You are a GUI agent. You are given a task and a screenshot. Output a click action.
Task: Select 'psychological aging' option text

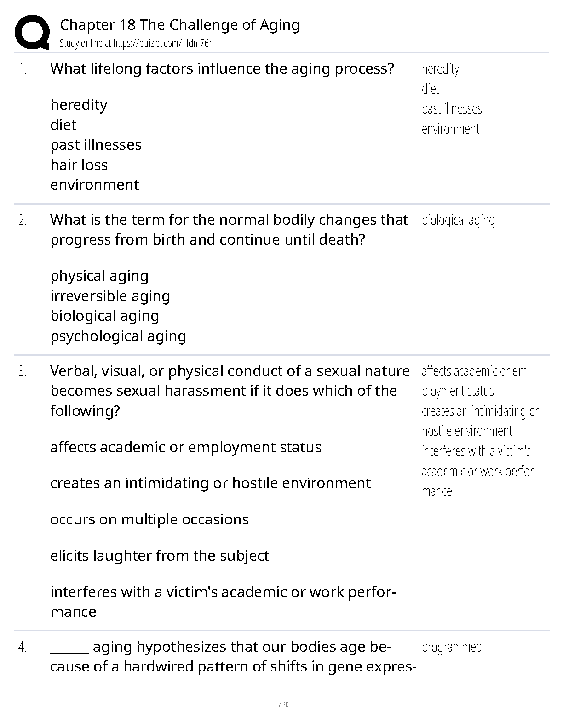pyautogui.click(x=118, y=336)
